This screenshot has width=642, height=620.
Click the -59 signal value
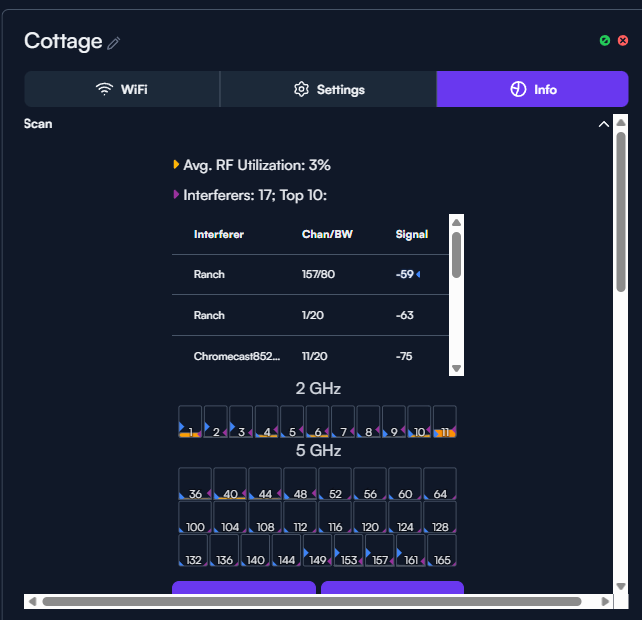(405, 274)
